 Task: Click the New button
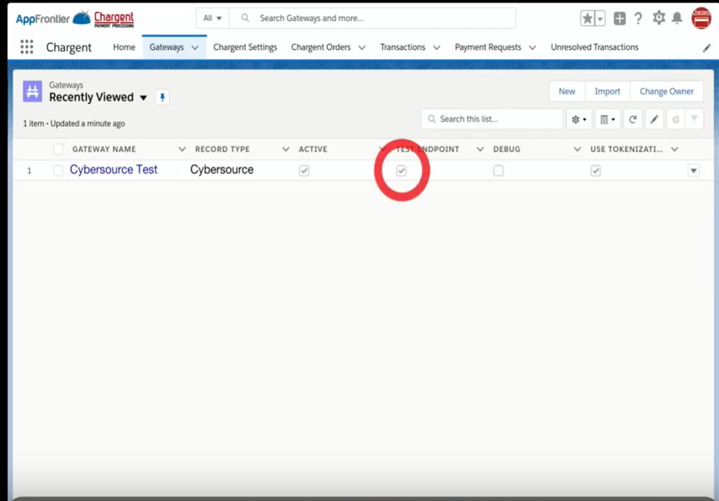pyautogui.click(x=567, y=91)
